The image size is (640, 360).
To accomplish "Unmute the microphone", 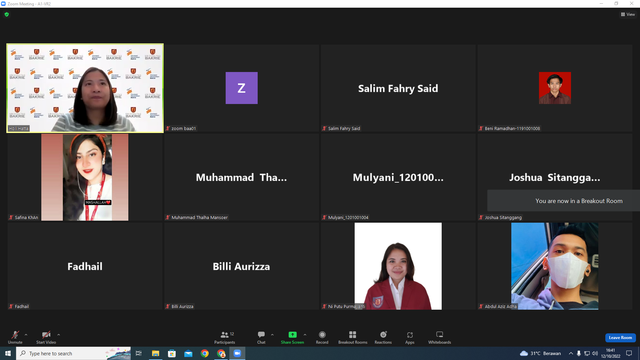I will coord(15,337).
